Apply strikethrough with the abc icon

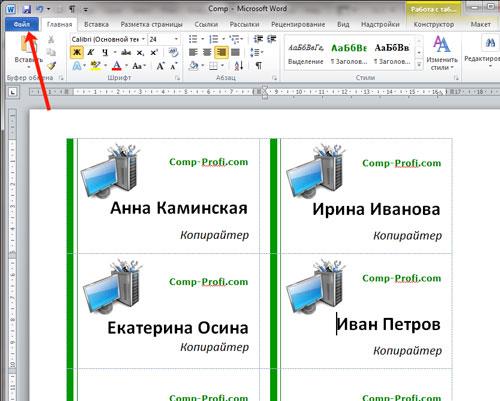pyautogui.click(x=126, y=52)
